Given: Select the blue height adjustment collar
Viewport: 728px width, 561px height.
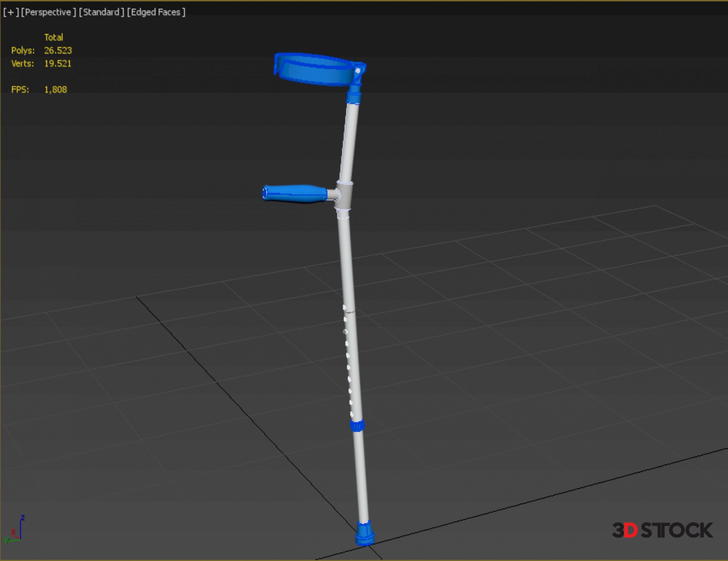Looking at the screenshot, I should 357,426.
